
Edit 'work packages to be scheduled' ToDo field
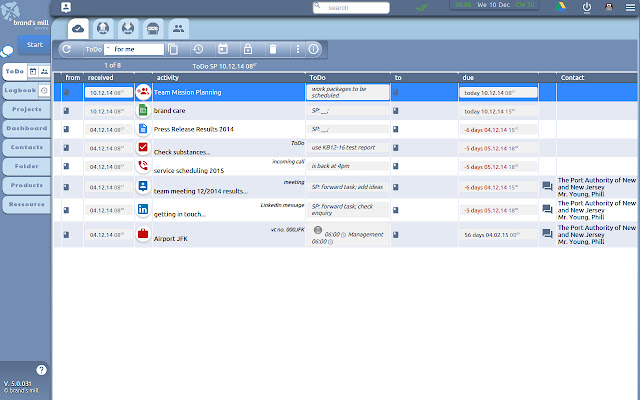pos(348,92)
